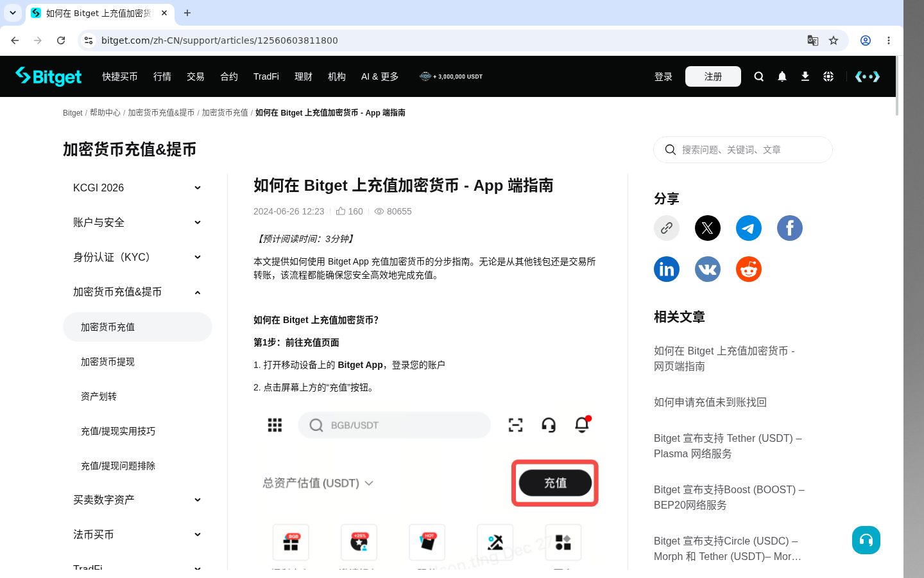Expand 法币买币 sidebar section
The height and width of the screenshot is (578, 924).
[x=137, y=534]
